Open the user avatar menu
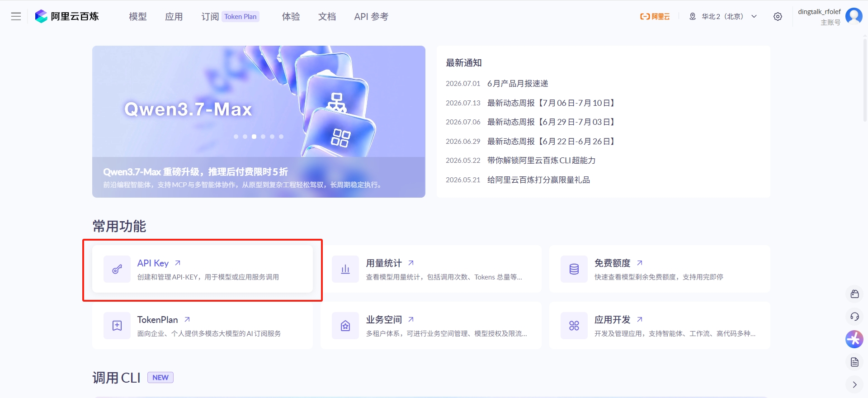 click(x=854, y=16)
